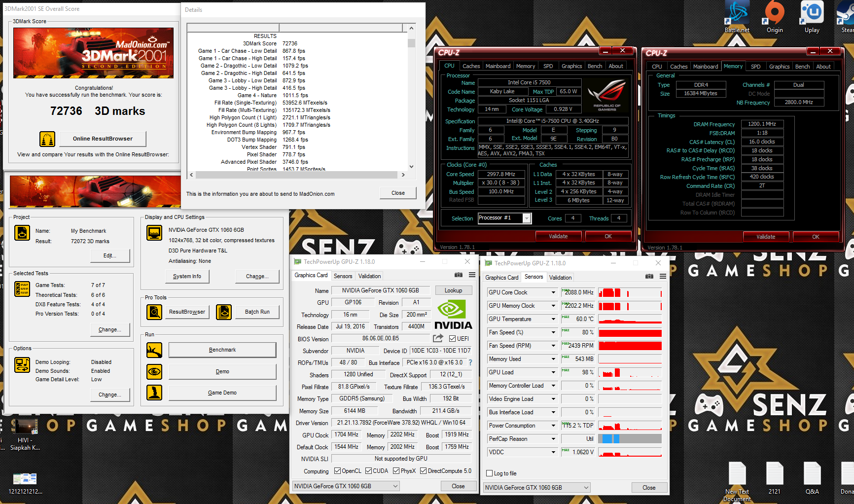Click the ResultBrowser magnifier icon in Pro Tools

[x=154, y=312]
